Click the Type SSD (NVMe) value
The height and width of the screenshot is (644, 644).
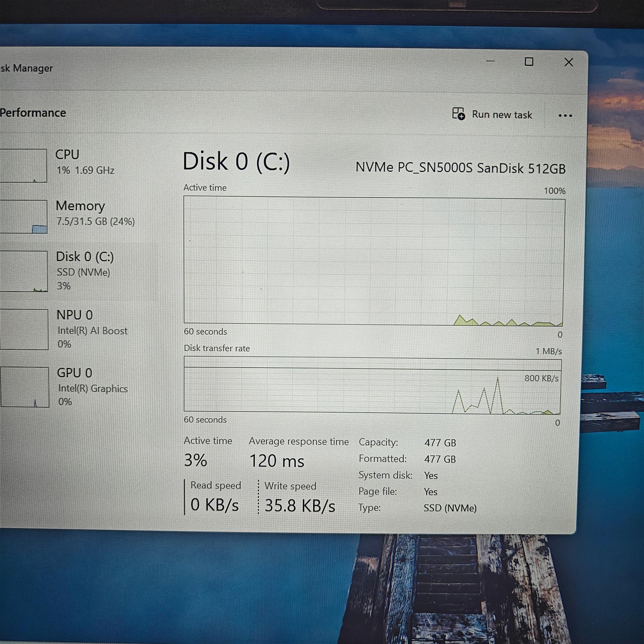click(450, 508)
